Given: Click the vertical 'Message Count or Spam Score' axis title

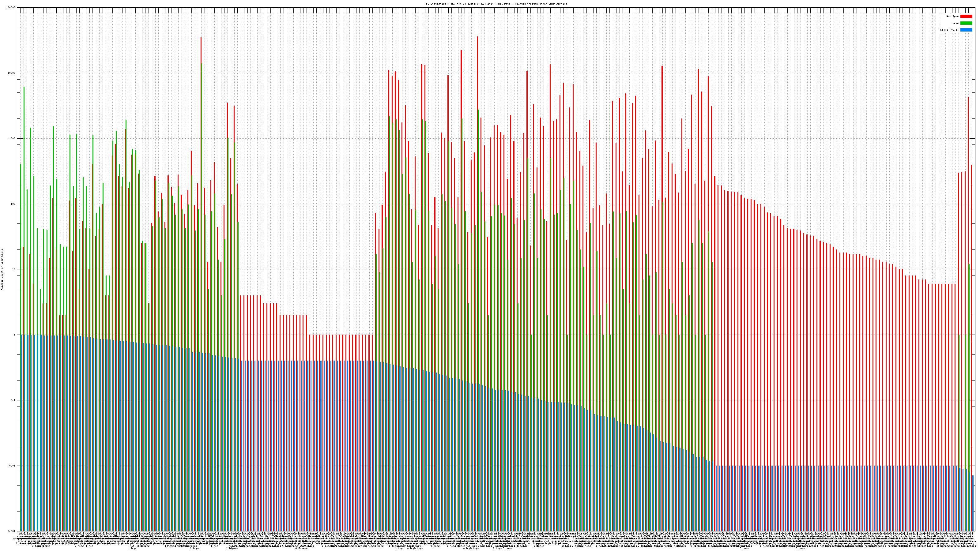Looking at the screenshot, I should pos(2,270).
